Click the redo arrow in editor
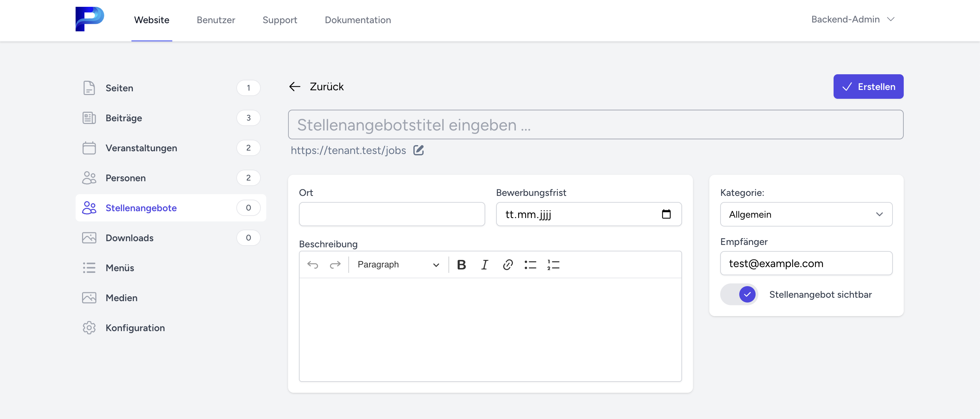 (335, 264)
